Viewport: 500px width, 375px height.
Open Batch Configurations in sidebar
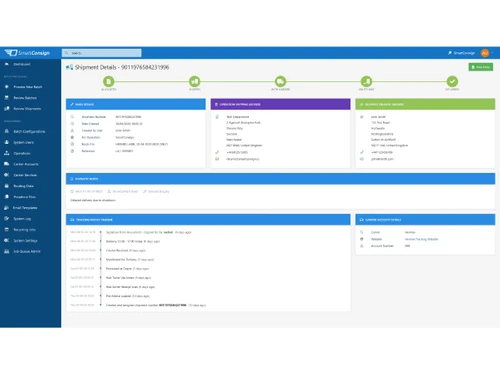[x=29, y=131]
